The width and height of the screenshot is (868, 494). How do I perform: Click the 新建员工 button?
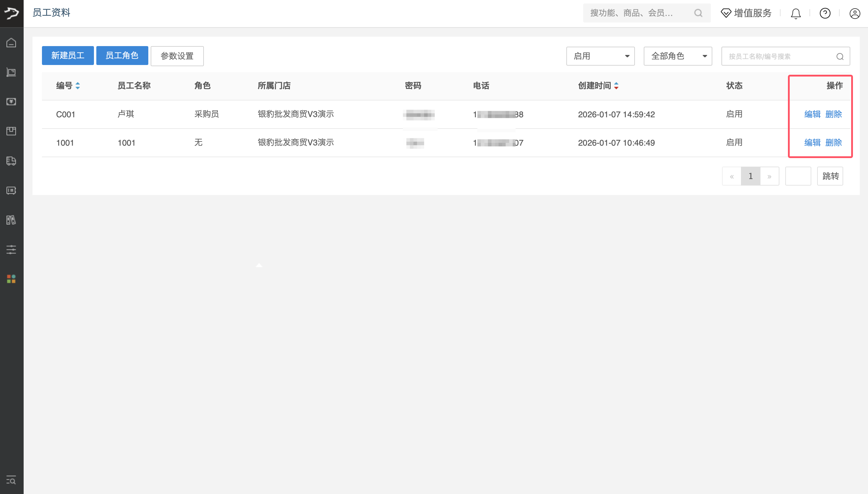(x=67, y=56)
